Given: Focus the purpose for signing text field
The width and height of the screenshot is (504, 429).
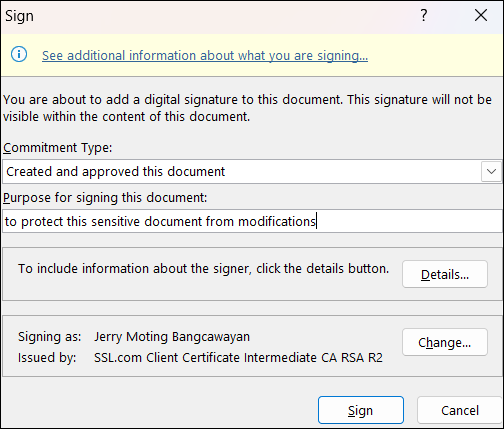Looking at the screenshot, I should 252,221.
